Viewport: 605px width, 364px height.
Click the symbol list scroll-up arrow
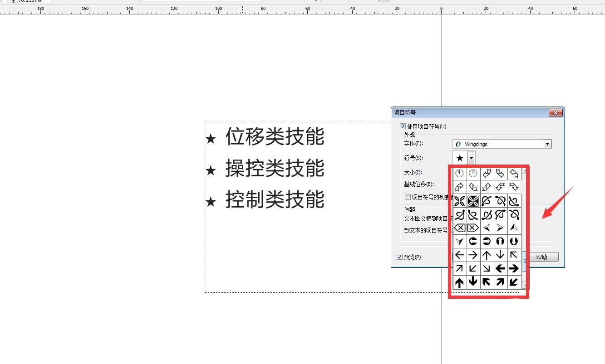525,171
